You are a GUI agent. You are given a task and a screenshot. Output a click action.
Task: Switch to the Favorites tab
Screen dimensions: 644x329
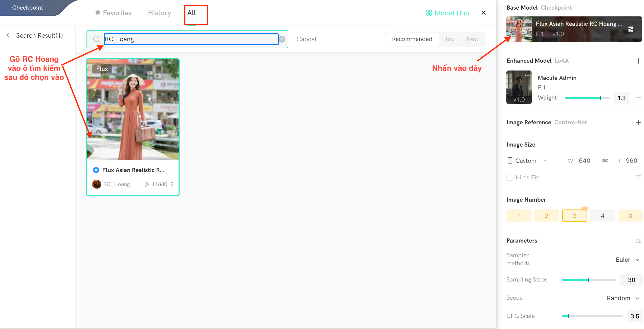tap(113, 13)
